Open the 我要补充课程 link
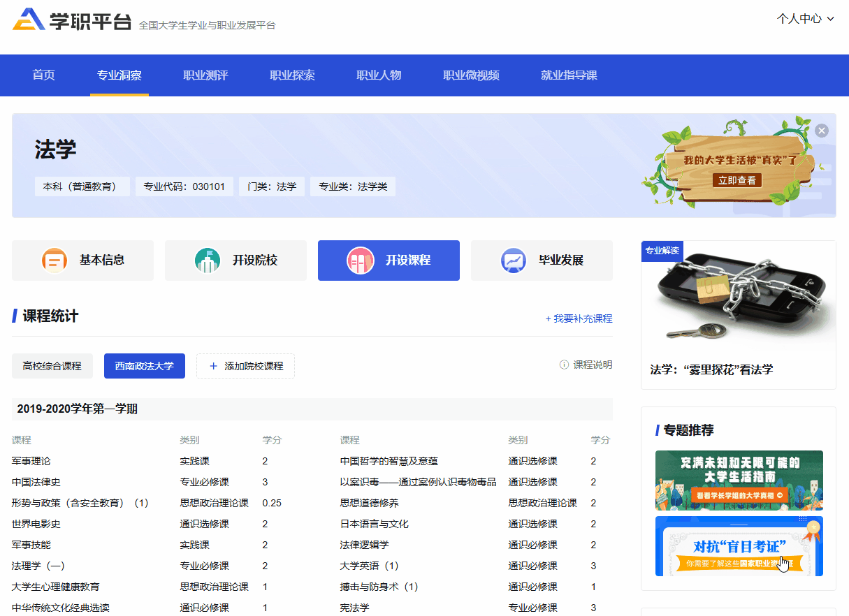Viewport: 849px width, 616px height. tap(583, 318)
